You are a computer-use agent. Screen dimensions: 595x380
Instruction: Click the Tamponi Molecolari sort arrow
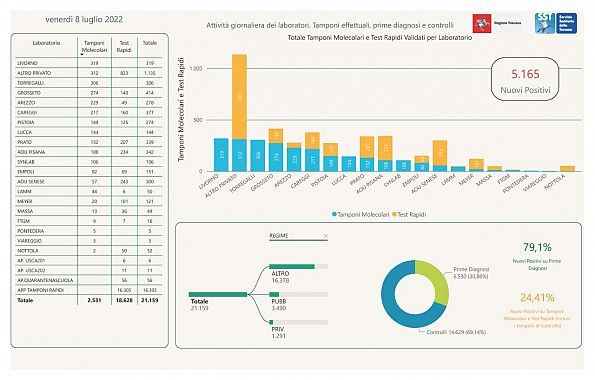pos(82,55)
